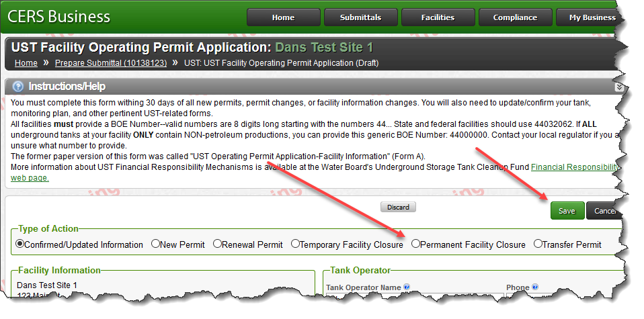Image resolution: width=644 pixels, height=319 pixels.
Task: Click the Instructions/Help question mark icon
Action: click(18, 87)
